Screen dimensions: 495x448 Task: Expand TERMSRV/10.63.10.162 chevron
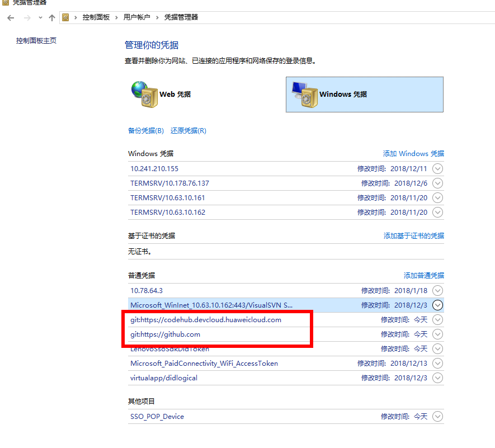tap(437, 213)
